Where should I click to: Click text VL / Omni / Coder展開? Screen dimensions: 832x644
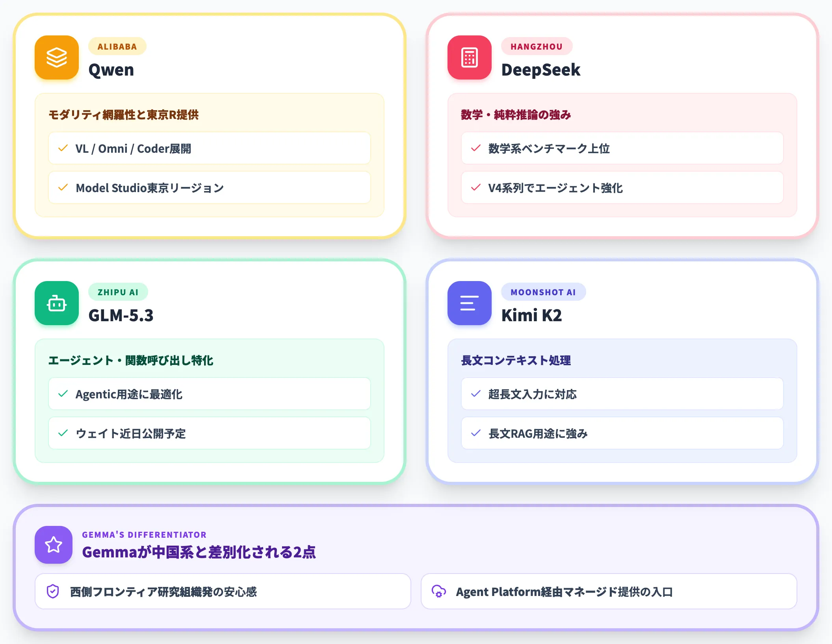pos(133,149)
